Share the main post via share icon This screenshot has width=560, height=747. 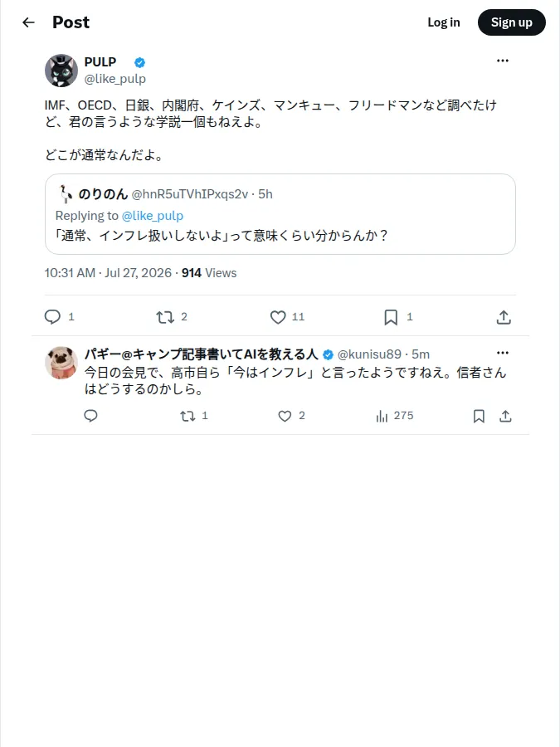(x=504, y=317)
